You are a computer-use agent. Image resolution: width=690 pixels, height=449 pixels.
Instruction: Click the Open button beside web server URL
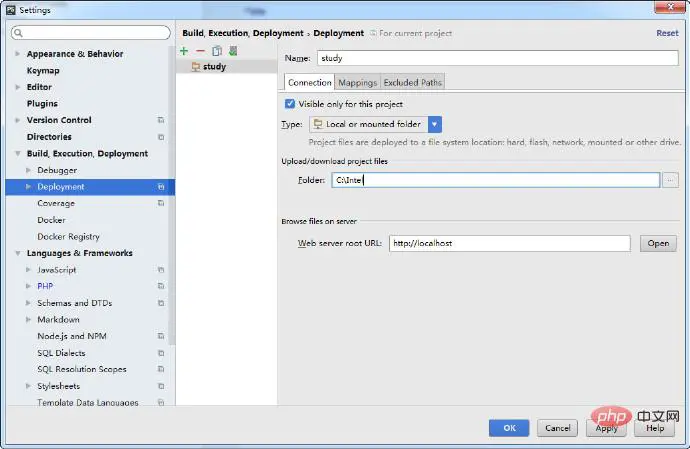tap(658, 243)
